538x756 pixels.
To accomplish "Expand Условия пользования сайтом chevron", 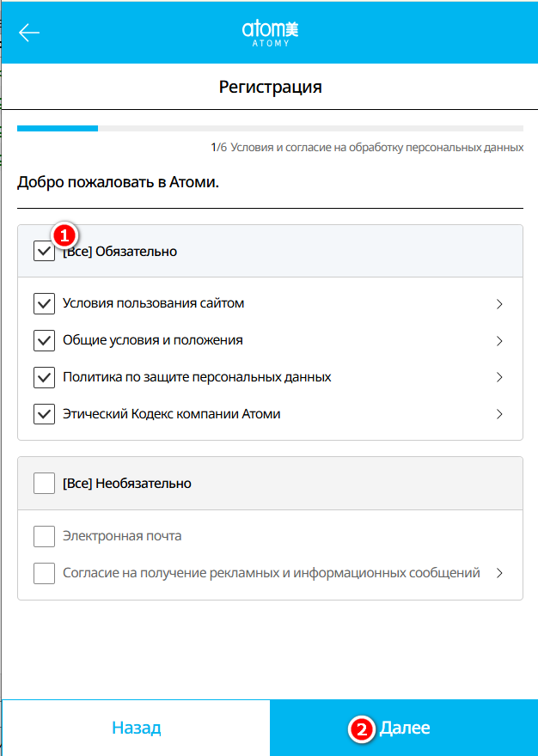I will click(499, 304).
